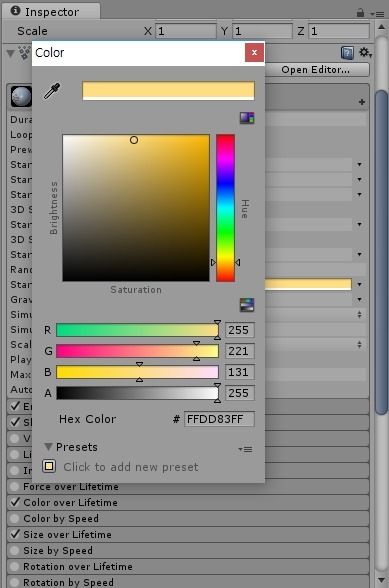Enable the Rotation over Lifetime module

pos(15,566)
